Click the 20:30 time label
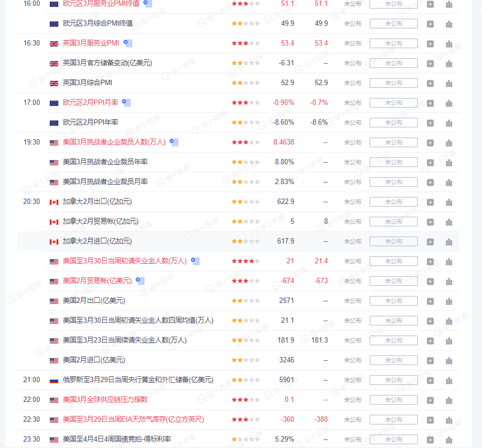The image size is (482, 448). click(32, 201)
